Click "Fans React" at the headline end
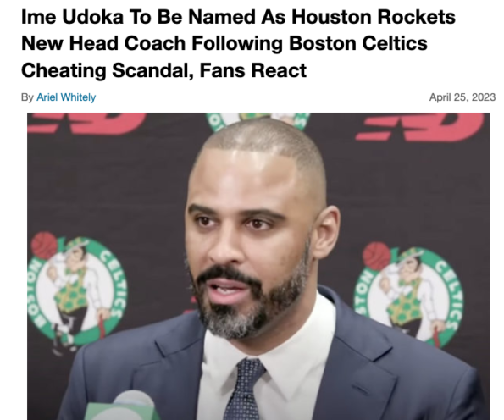504x420 pixels. (x=253, y=70)
